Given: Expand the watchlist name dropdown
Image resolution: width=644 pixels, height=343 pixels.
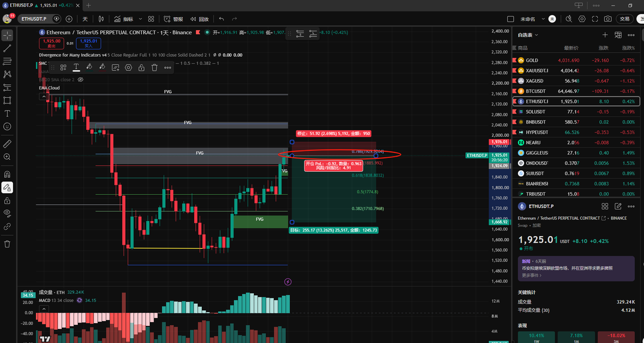Looking at the screenshot, I should [x=528, y=35].
